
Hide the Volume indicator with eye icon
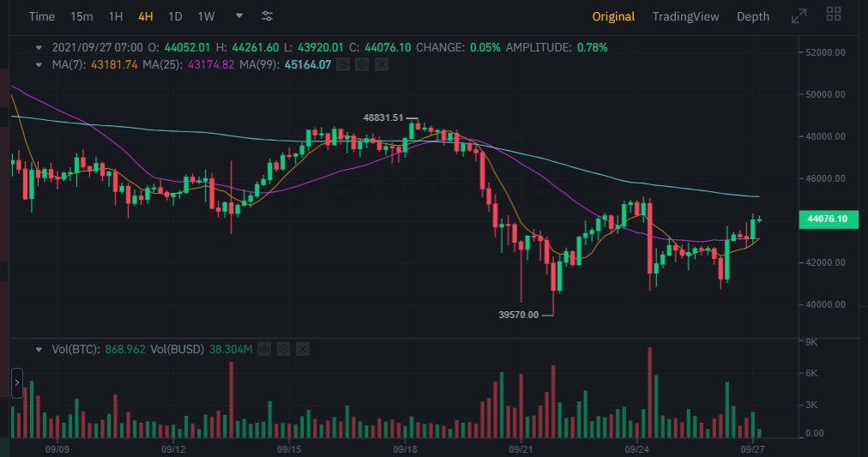click(265, 349)
